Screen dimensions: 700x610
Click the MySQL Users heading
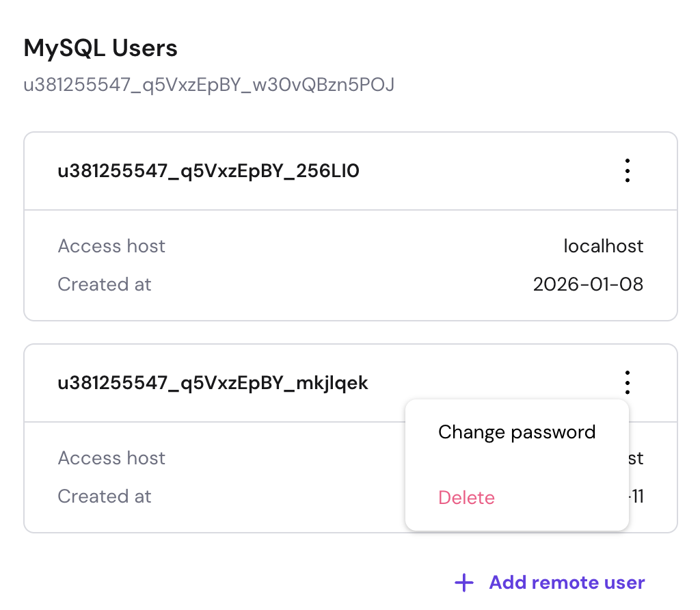(x=100, y=48)
